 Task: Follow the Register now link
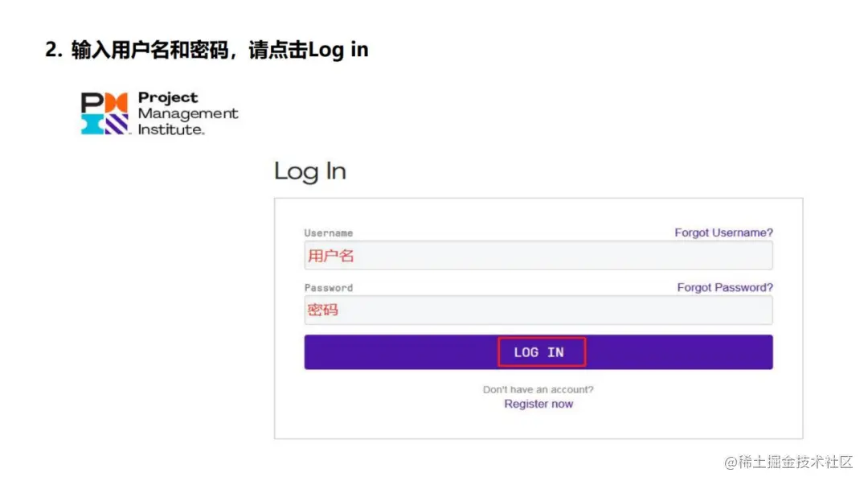pos(538,404)
